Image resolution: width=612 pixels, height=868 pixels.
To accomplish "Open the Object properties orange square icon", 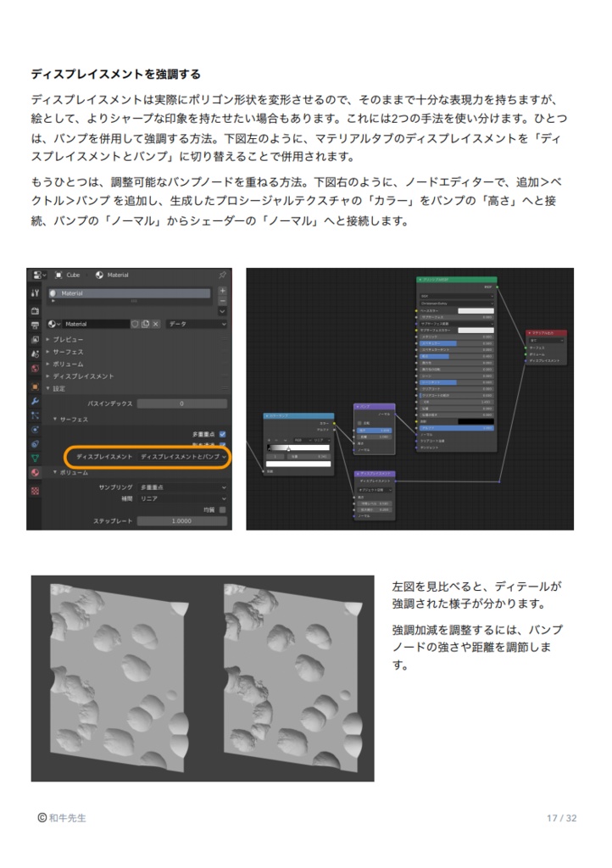I will point(35,387).
